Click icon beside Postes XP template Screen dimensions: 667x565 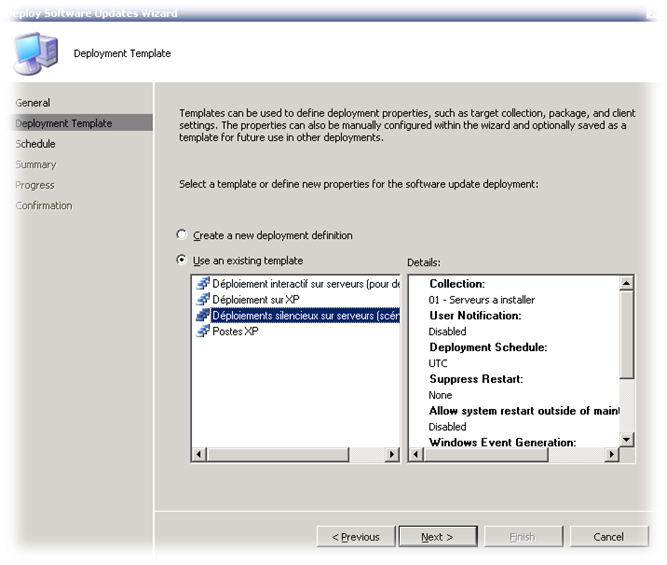tap(202, 332)
